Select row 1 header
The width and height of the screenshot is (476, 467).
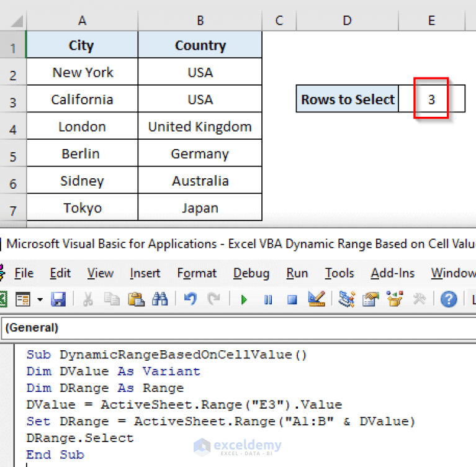pyautogui.click(x=13, y=44)
